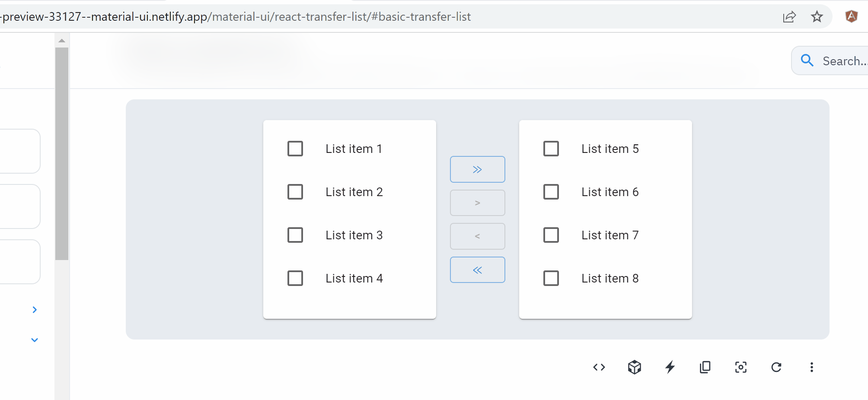Viewport: 868px width, 400px height.
Task: Move all items right with double arrow
Action: (x=477, y=169)
